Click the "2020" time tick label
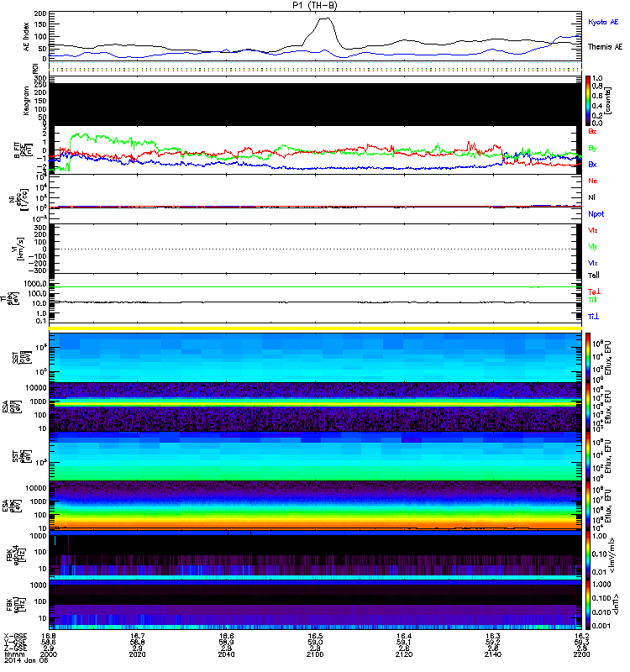630x672 pixels. [137, 654]
